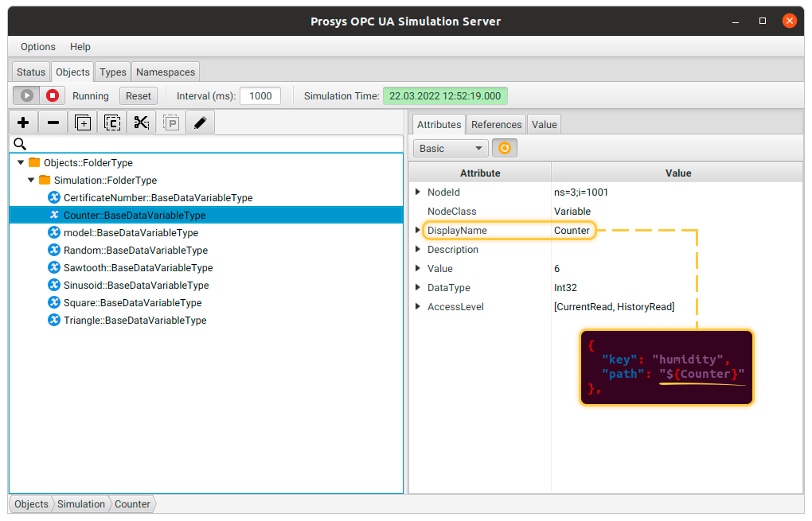
Task: Expand the DisplayName attribute row
Action: pos(418,230)
